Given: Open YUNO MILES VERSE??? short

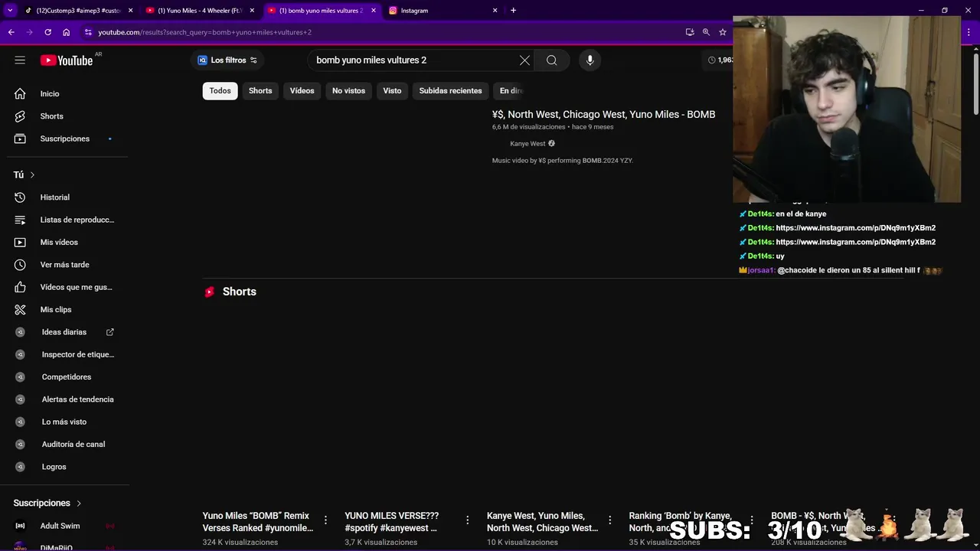Looking at the screenshot, I should tap(391, 522).
